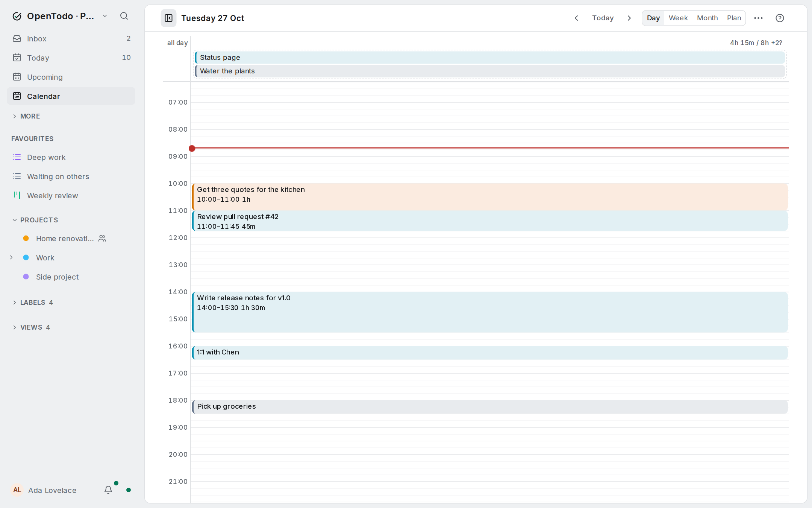The image size is (812, 508).
Task: Click Ada Lovelace avatar
Action: [17, 490]
